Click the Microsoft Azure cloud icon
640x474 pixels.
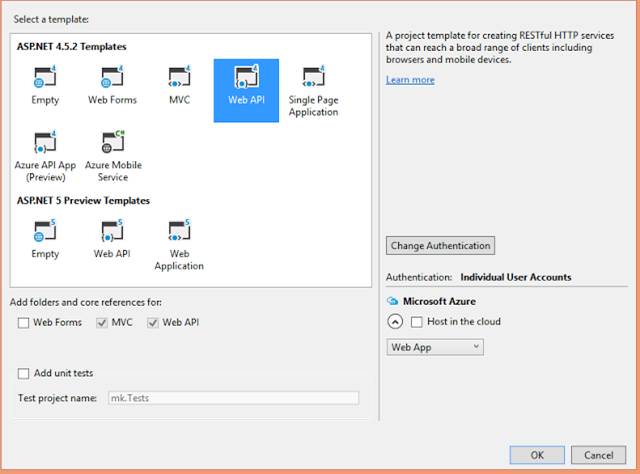[393, 301]
